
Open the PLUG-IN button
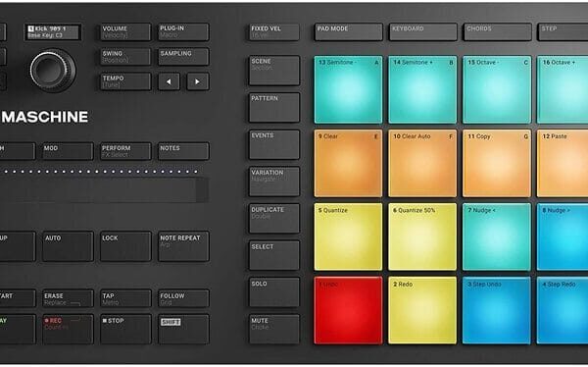click(183, 32)
